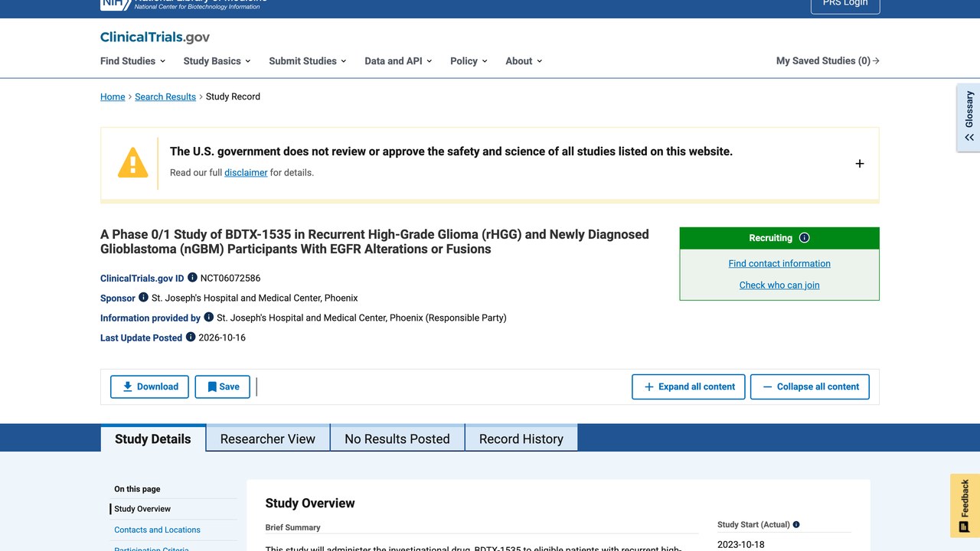Open the Glossary side panel

[969, 118]
